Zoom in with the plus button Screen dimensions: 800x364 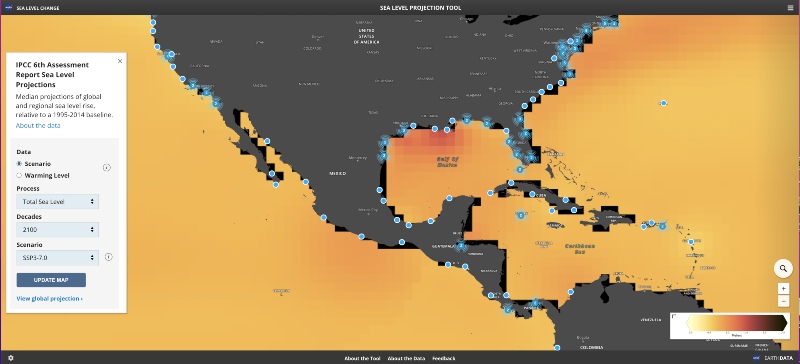(783, 288)
